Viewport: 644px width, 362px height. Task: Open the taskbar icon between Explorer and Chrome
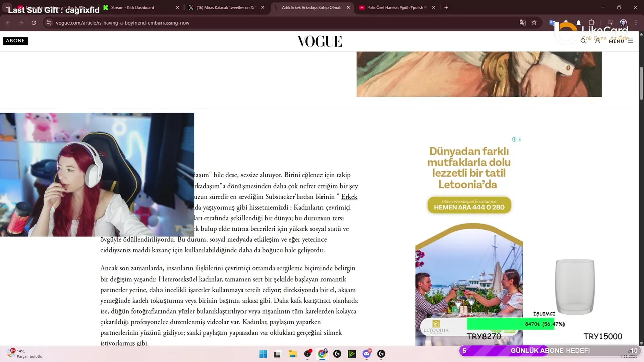pos(307,354)
